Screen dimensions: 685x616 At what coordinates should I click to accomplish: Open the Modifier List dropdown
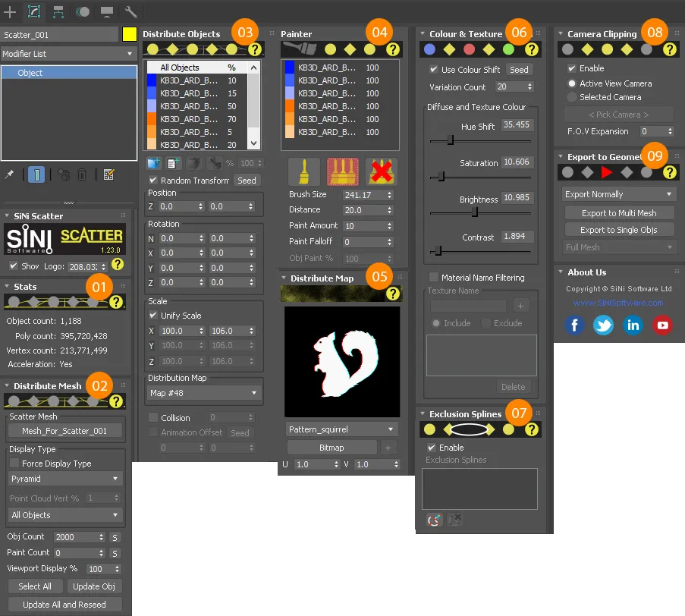(68, 55)
